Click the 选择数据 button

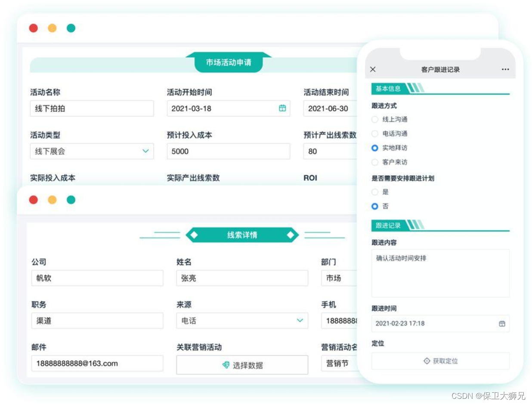coord(242,365)
